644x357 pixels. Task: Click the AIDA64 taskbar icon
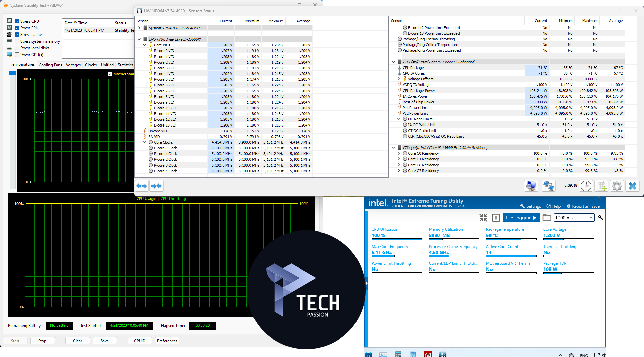428,354
